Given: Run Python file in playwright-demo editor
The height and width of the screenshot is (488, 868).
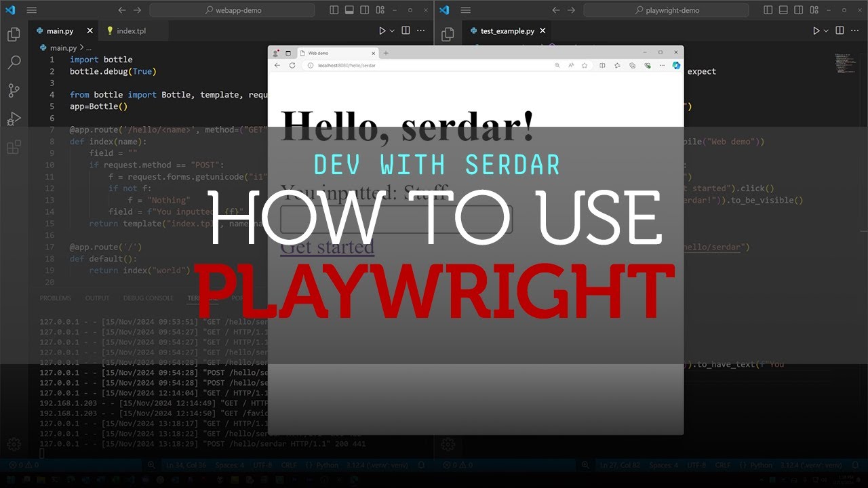Looking at the screenshot, I should [816, 31].
